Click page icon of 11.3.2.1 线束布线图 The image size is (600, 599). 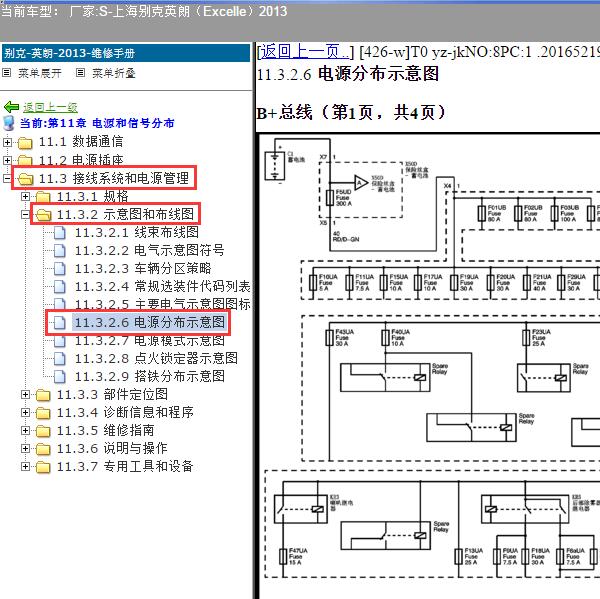(x=60, y=233)
